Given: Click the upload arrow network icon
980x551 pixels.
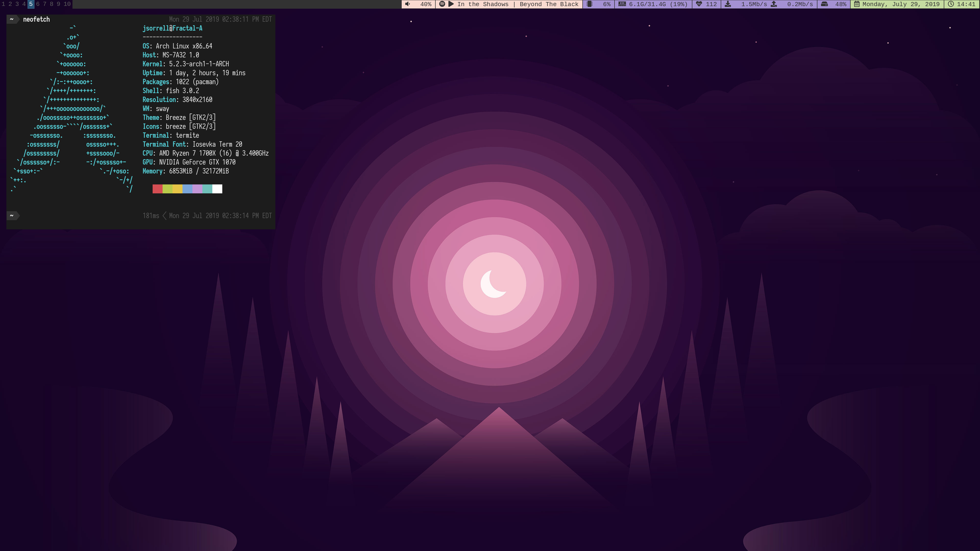Looking at the screenshot, I should pyautogui.click(x=774, y=4).
